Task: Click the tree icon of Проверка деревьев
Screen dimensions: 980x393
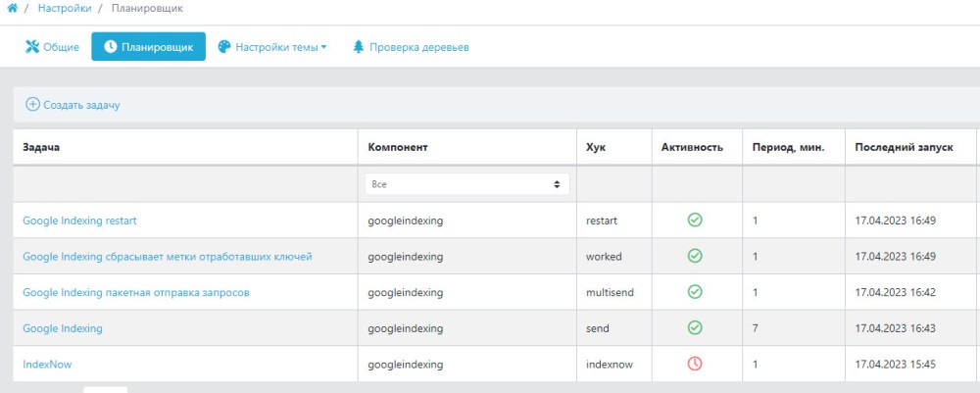Action: click(x=358, y=47)
